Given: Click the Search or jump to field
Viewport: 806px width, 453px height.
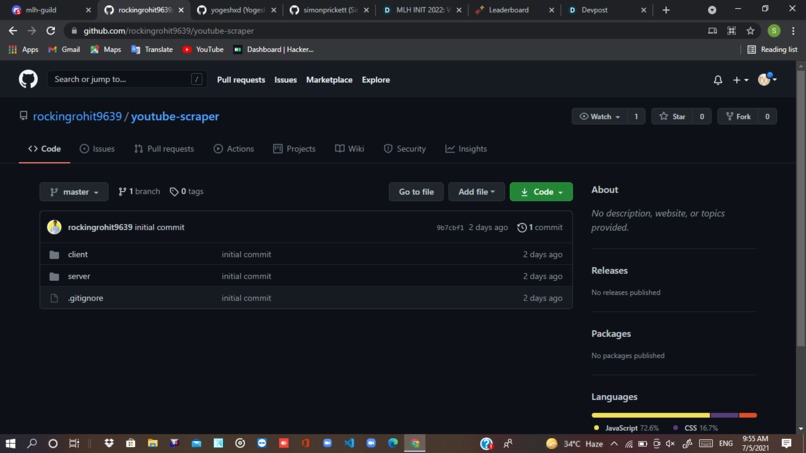Looking at the screenshot, I should tap(127, 79).
